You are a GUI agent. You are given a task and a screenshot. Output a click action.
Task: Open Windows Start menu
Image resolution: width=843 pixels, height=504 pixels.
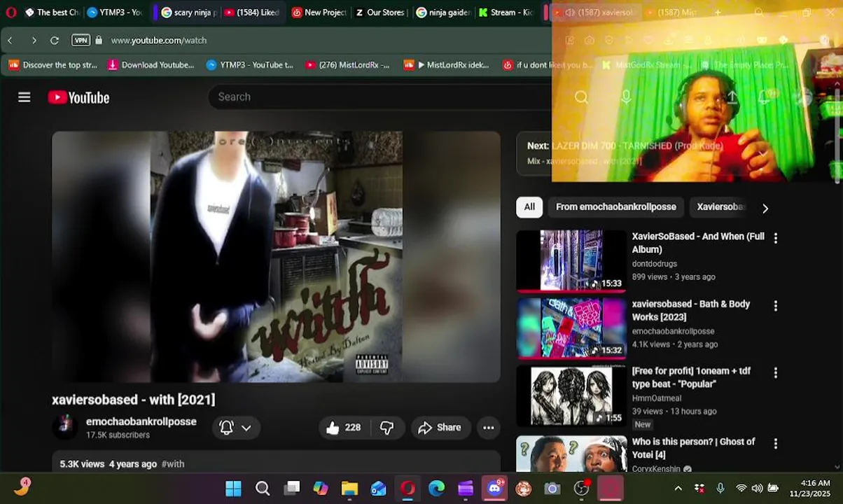point(233,488)
